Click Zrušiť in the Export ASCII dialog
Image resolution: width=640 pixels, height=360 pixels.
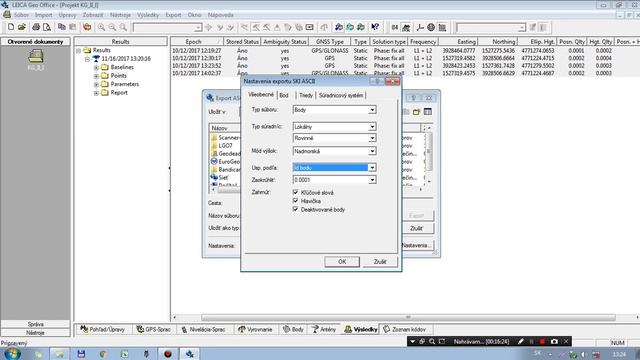(x=416, y=228)
